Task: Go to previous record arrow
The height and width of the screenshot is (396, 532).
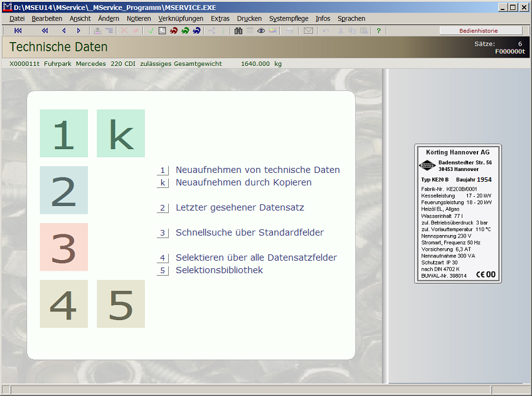Action: pos(63,31)
